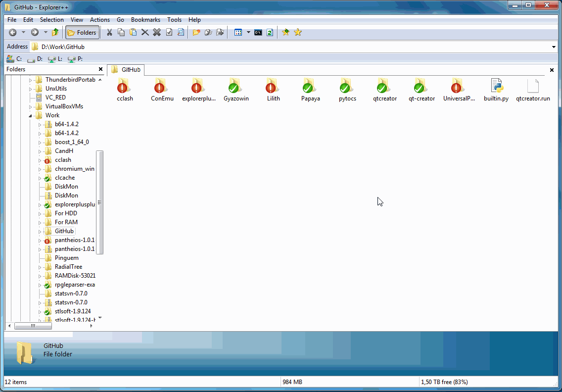This screenshot has width=562, height=392.
Task: Open the Bookmarks menu
Action: click(x=145, y=20)
